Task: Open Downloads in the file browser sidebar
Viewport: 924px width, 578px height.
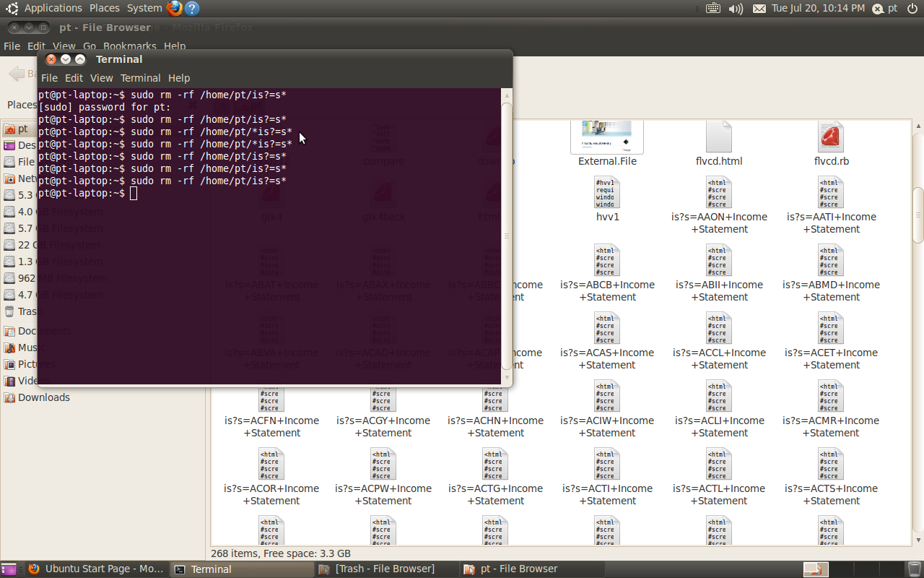Action: coord(36,397)
